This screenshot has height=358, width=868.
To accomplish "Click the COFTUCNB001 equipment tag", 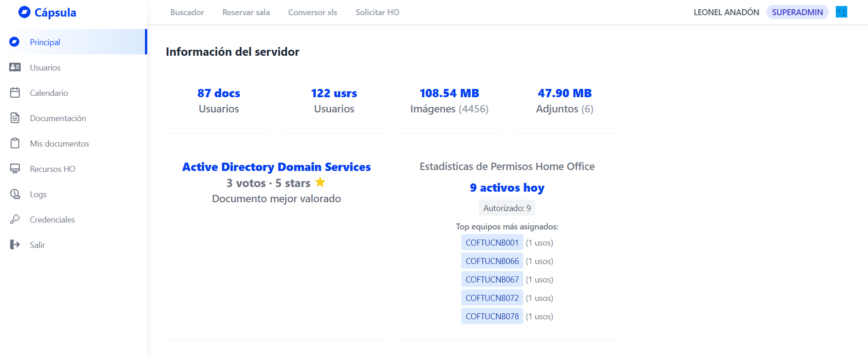I will [492, 242].
